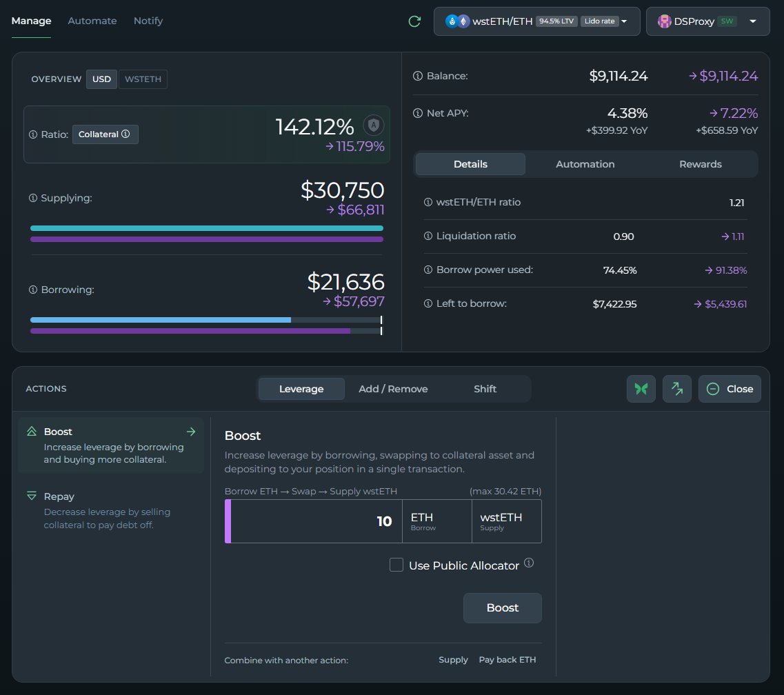784x695 pixels.
Task: Open the wstETH/ETH market dropdown
Action: [x=536, y=21]
